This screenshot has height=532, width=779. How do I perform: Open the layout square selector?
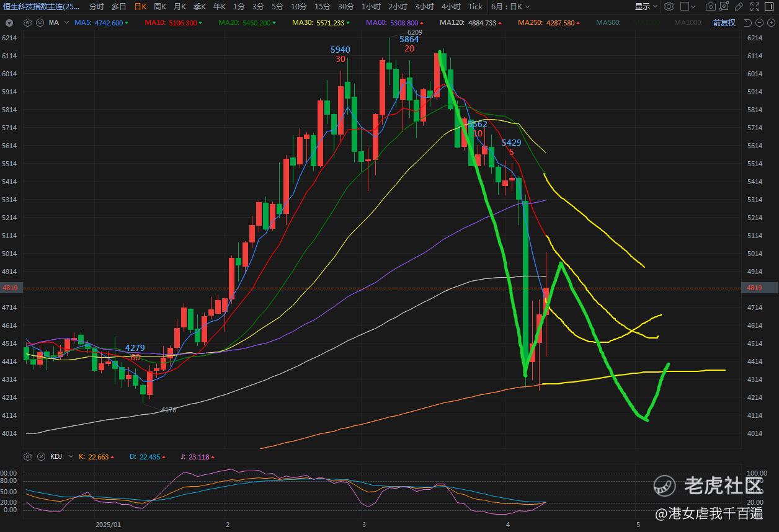tap(687, 7)
